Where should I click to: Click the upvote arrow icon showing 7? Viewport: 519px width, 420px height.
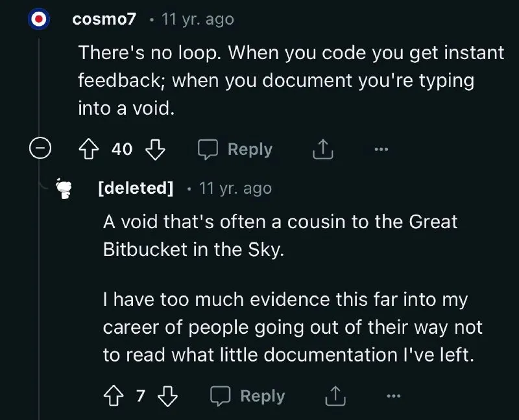(112, 395)
